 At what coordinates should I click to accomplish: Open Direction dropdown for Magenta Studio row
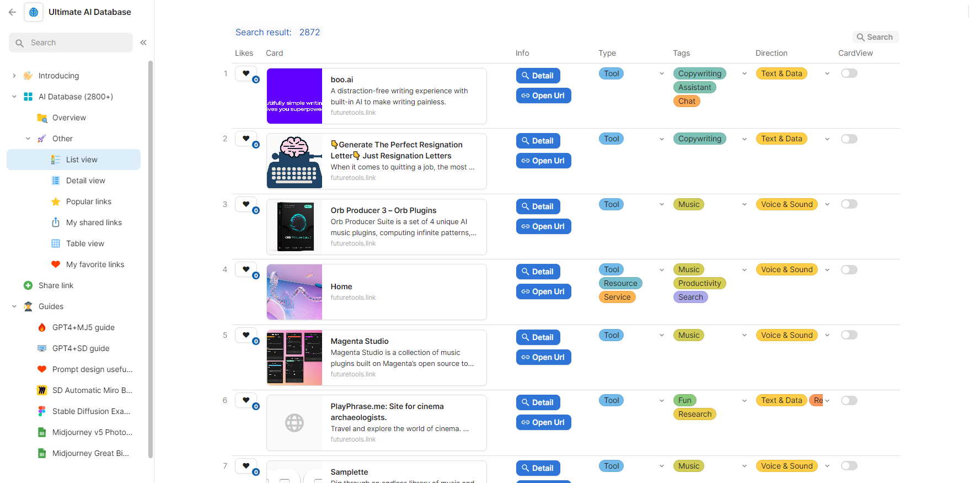pos(827,335)
